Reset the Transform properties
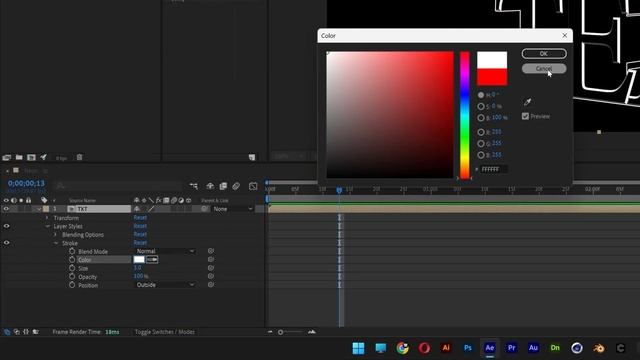 coord(140,218)
